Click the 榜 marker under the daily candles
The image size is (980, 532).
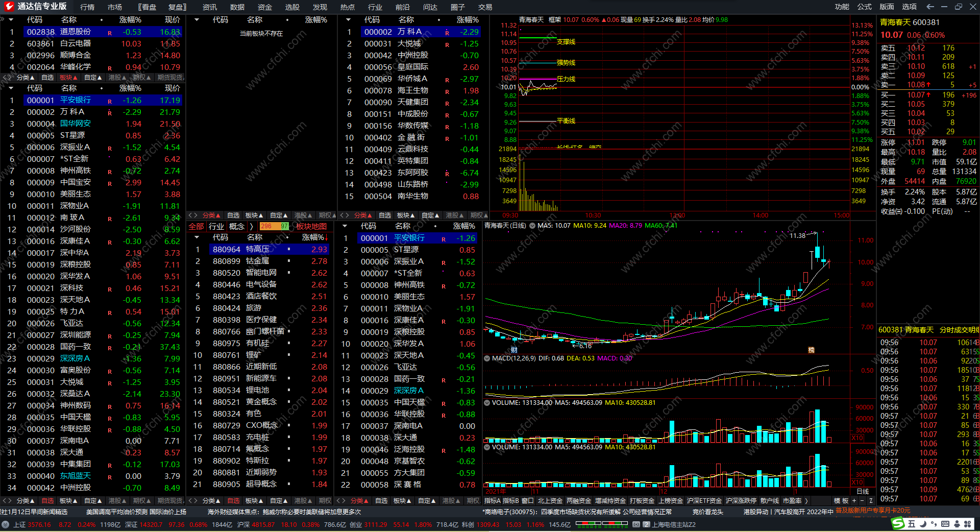(x=811, y=350)
